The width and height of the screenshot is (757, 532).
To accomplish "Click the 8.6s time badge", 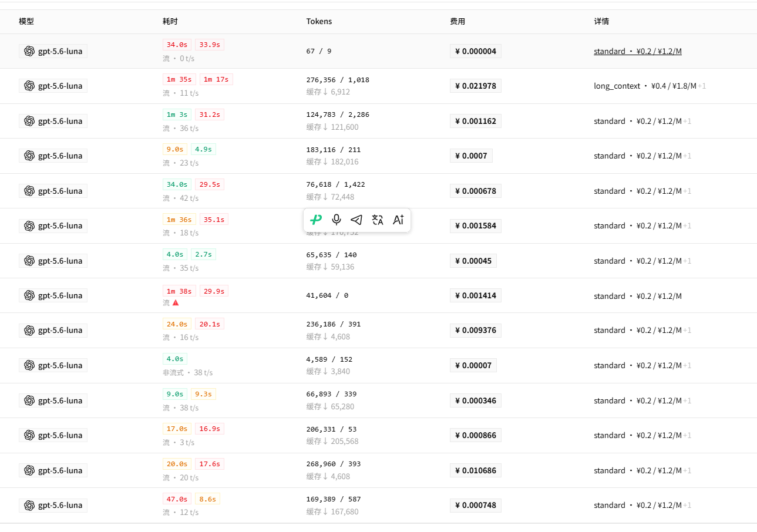I will [x=207, y=499].
